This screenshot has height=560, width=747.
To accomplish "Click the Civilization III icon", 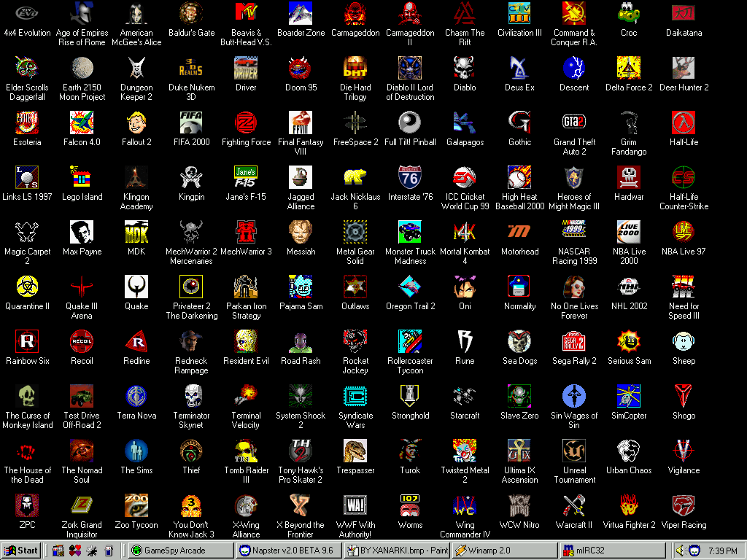I will click(x=519, y=13).
